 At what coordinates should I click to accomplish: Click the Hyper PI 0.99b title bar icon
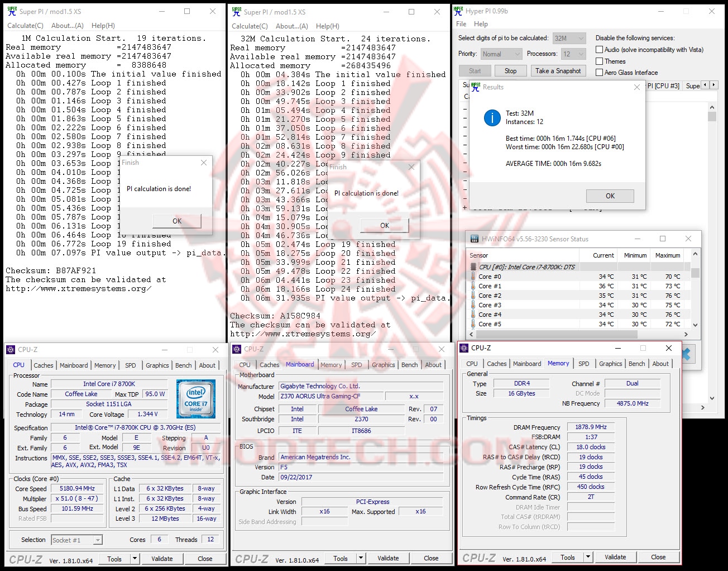[458, 11]
